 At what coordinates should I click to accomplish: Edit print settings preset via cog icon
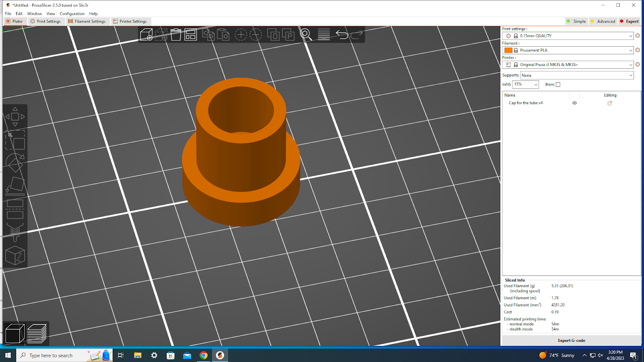(638, 36)
